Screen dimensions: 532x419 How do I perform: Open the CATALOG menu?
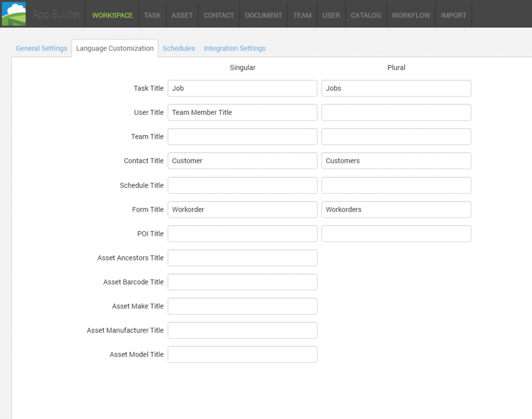366,16
